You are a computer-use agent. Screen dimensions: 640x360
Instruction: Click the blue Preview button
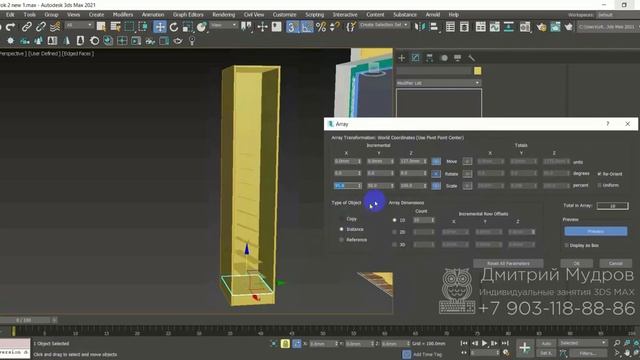tap(596, 231)
